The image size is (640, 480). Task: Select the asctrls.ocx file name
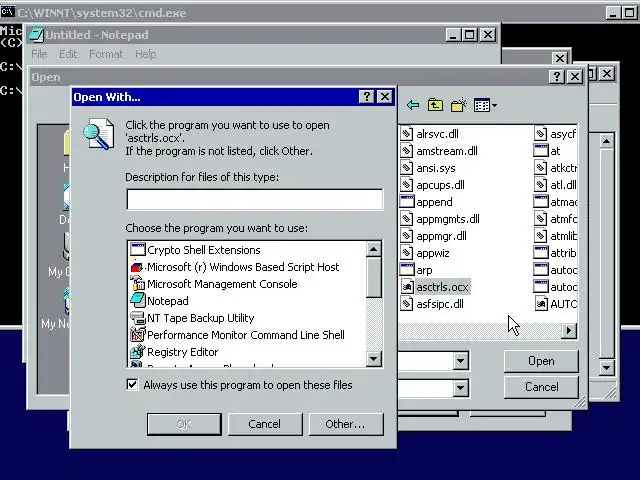coord(442,287)
